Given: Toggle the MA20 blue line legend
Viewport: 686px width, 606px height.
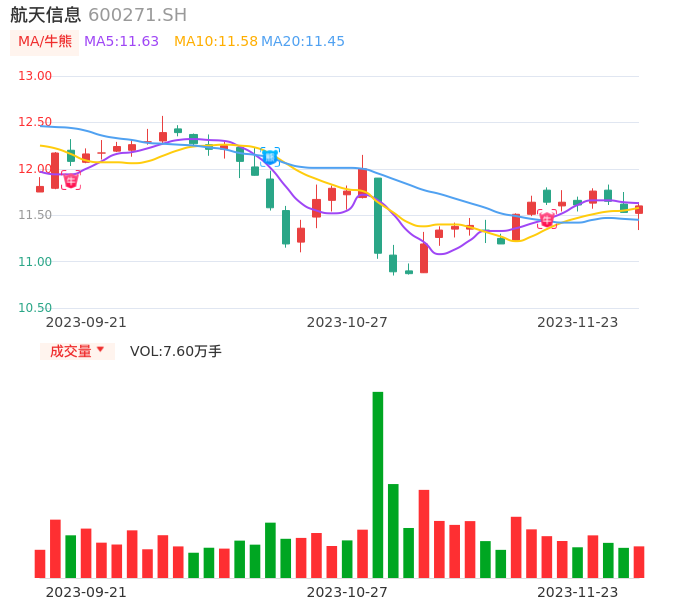Looking at the screenshot, I should [x=303, y=42].
